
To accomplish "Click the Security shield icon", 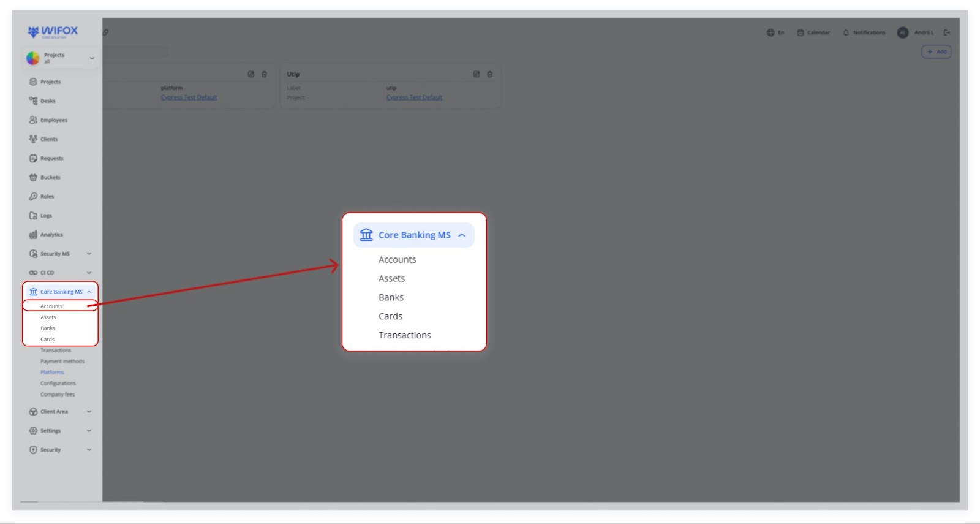I will (33, 450).
